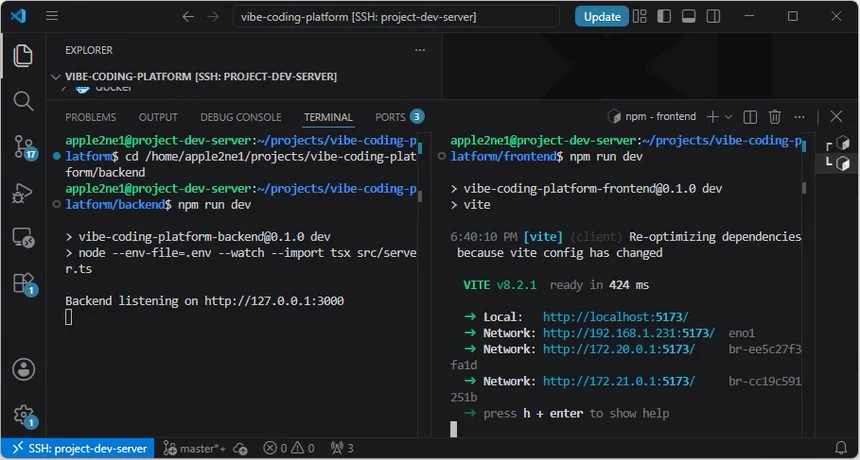Click the SSH: project-dev-server remote indicator
Viewport: 860px width, 460px height.
(78, 448)
